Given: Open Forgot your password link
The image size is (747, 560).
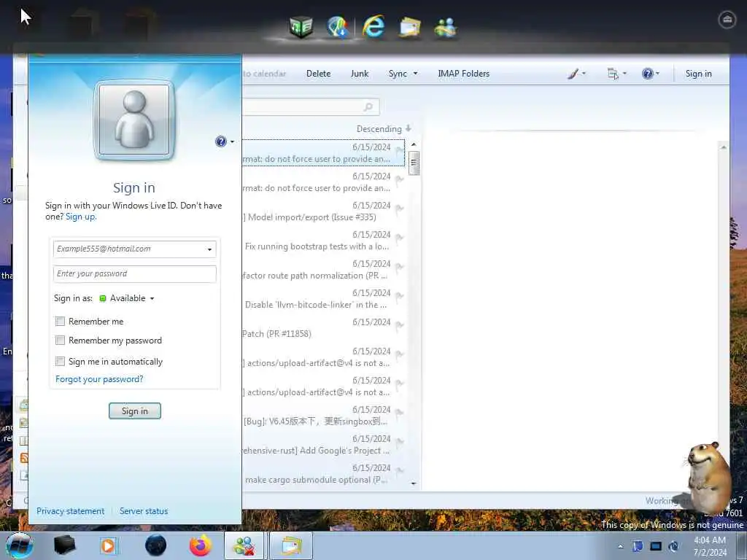Looking at the screenshot, I should click(x=99, y=379).
